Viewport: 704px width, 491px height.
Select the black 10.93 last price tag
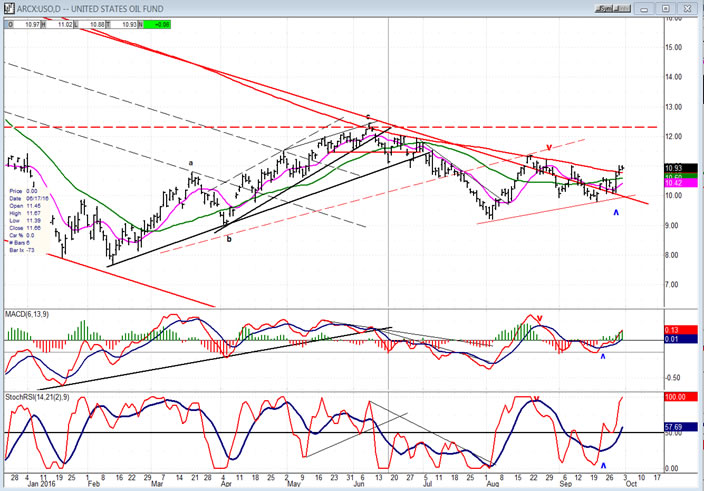point(683,168)
